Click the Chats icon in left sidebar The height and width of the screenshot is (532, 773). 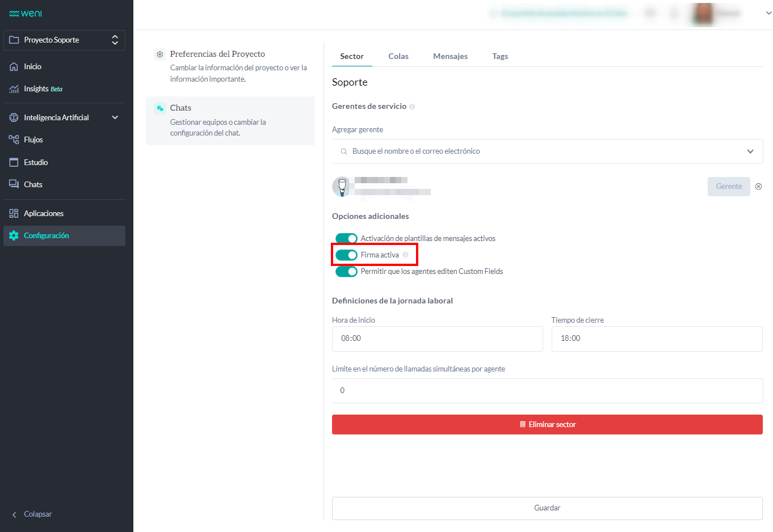14,184
